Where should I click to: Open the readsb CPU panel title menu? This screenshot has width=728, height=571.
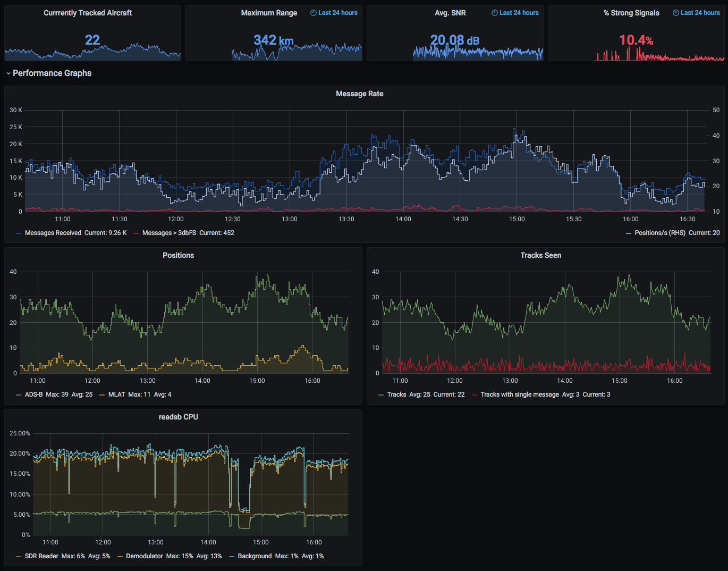coord(178,417)
